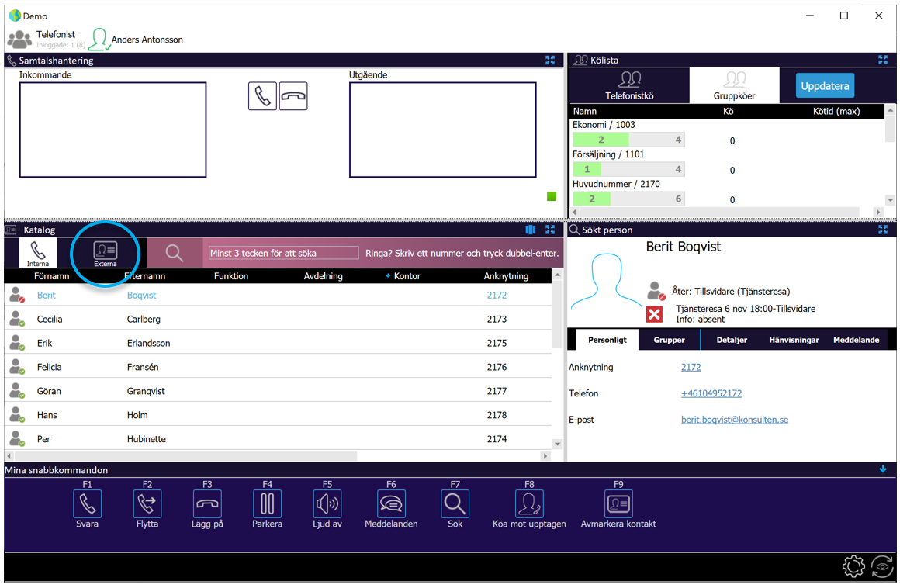Click the email link berit.boqvist@konsulten.se

point(735,420)
